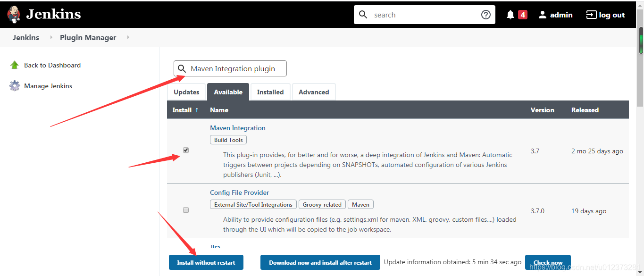This screenshot has height=276, width=644.
Task: Click the Maven category tag
Action: point(361,204)
